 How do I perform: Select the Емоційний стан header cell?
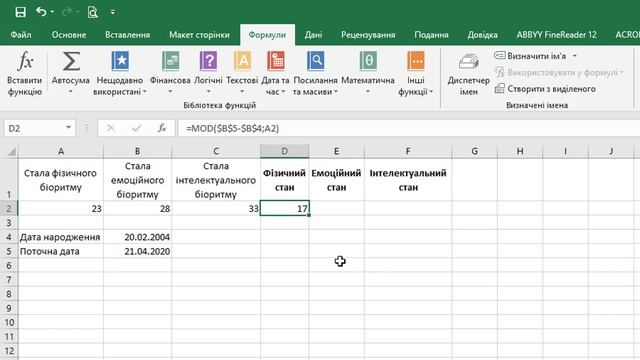click(336, 180)
